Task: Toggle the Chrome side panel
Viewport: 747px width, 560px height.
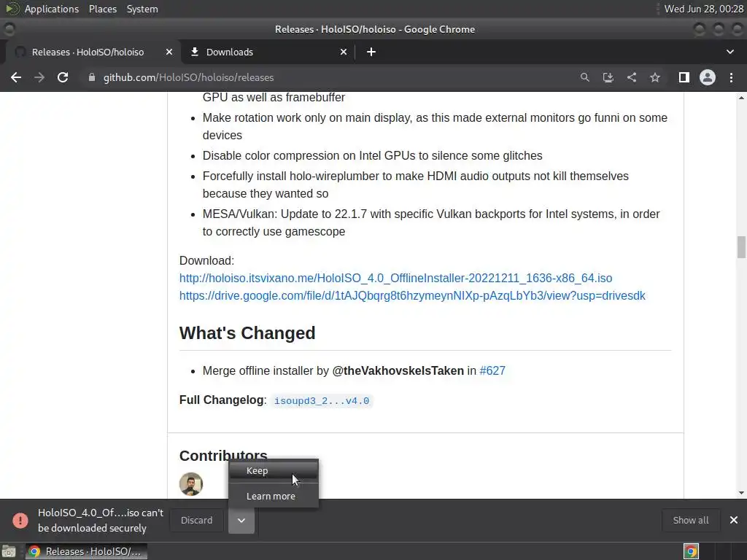Action: pos(684,77)
